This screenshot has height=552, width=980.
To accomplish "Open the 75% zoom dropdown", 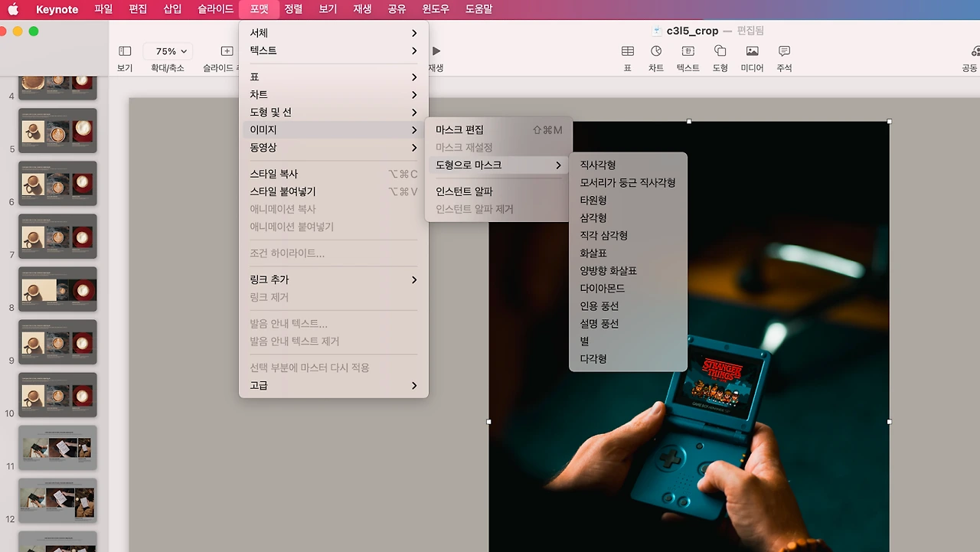I will point(168,51).
